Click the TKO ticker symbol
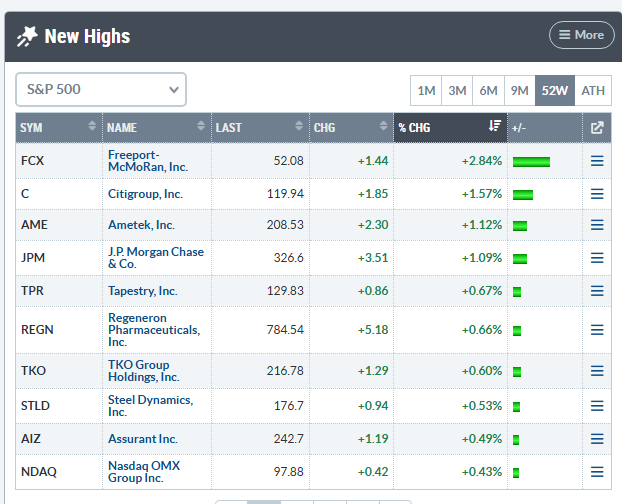 33,371
